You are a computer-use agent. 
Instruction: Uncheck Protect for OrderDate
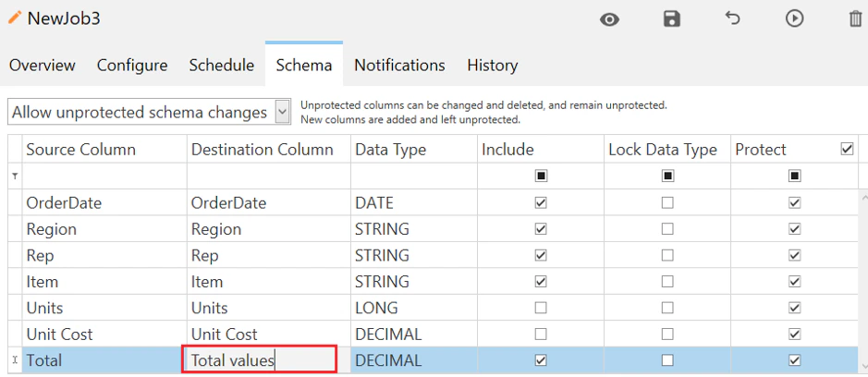794,202
